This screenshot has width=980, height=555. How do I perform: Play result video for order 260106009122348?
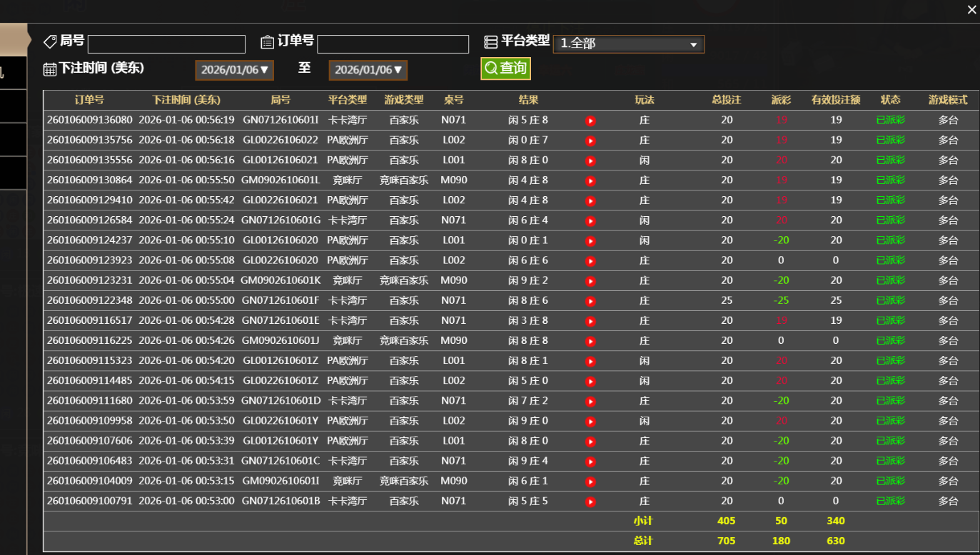(590, 301)
